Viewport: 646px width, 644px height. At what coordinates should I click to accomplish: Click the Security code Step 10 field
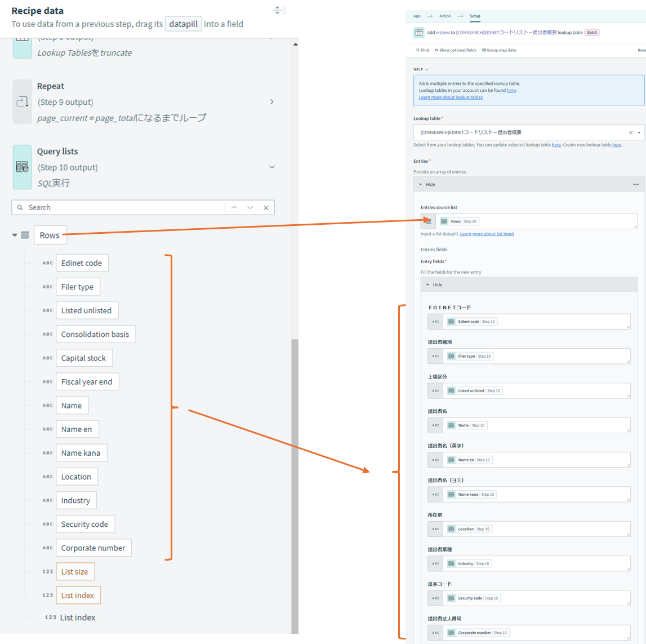(x=536, y=598)
